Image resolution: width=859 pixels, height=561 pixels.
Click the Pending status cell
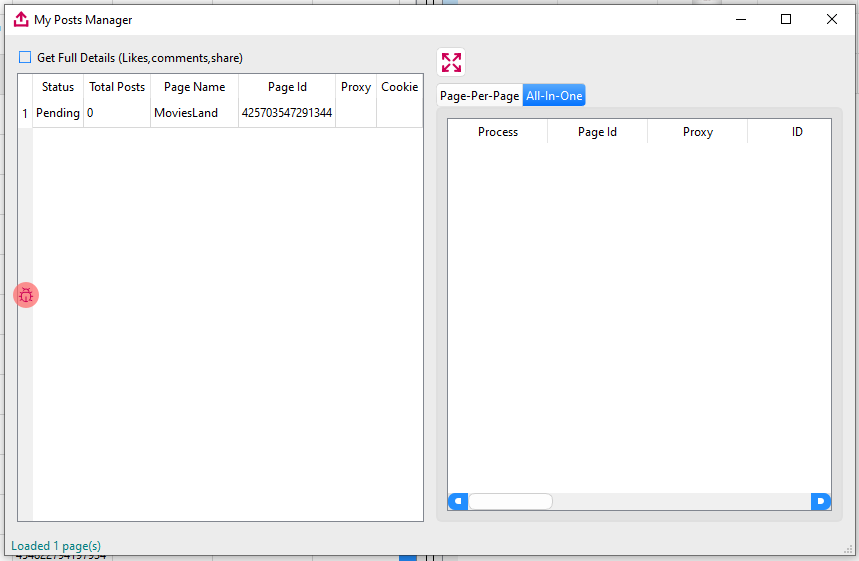tap(58, 113)
